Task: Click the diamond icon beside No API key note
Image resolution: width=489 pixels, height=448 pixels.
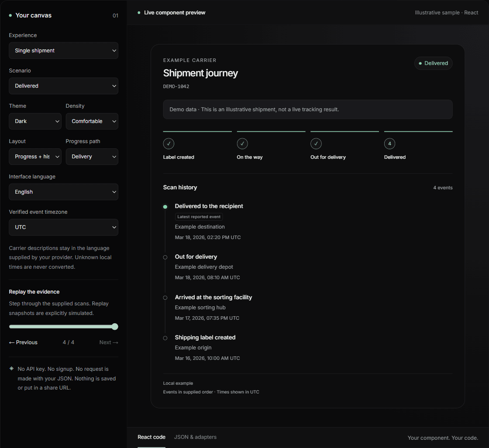Action: tap(11, 369)
